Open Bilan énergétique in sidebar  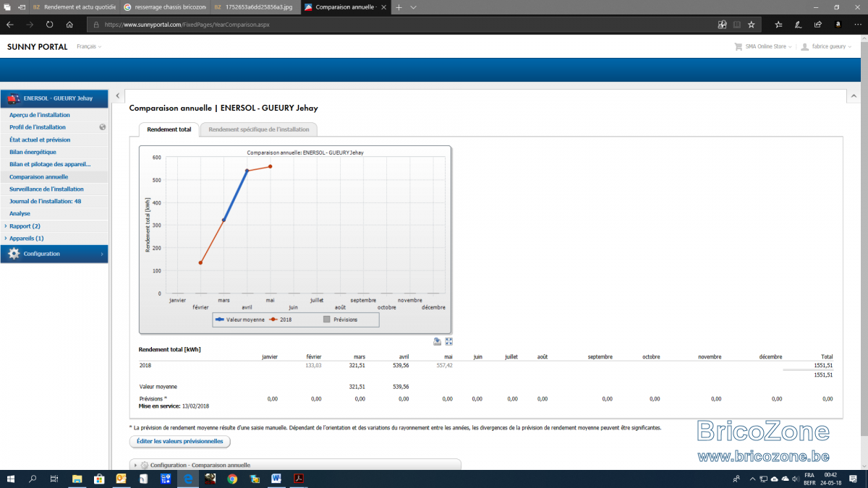[33, 152]
